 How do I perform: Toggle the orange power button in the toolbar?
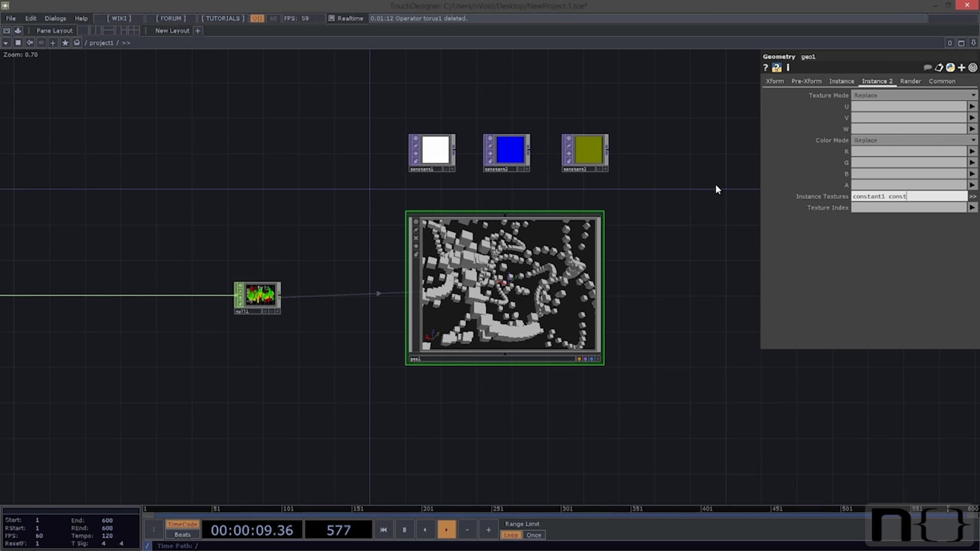click(x=257, y=18)
